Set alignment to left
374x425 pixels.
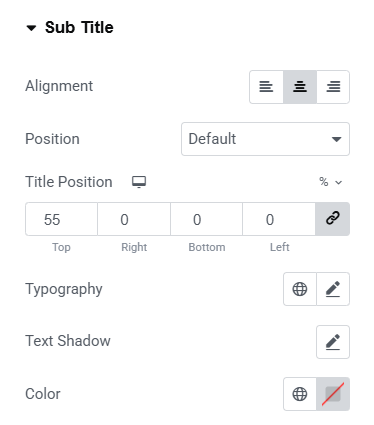266,87
